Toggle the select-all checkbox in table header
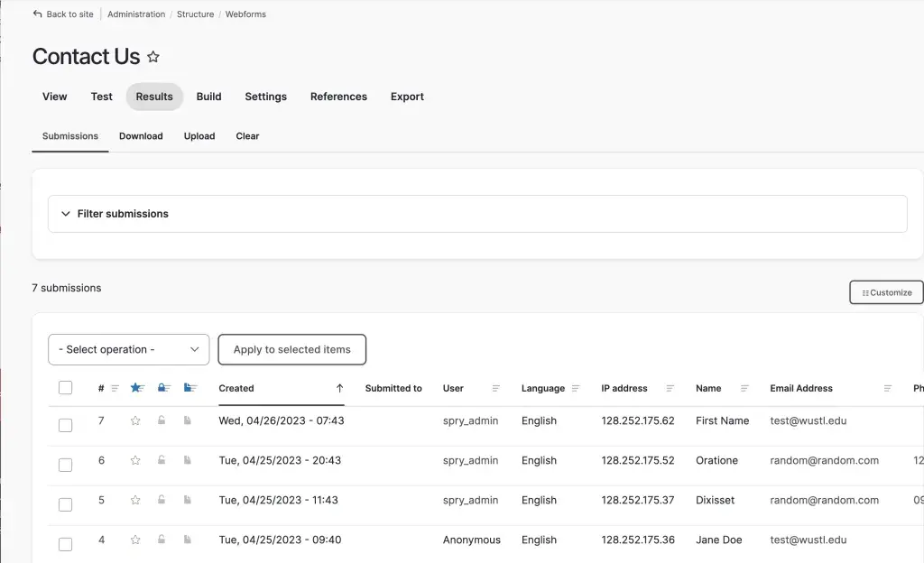 pyautogui.click(x=65, y=388)
